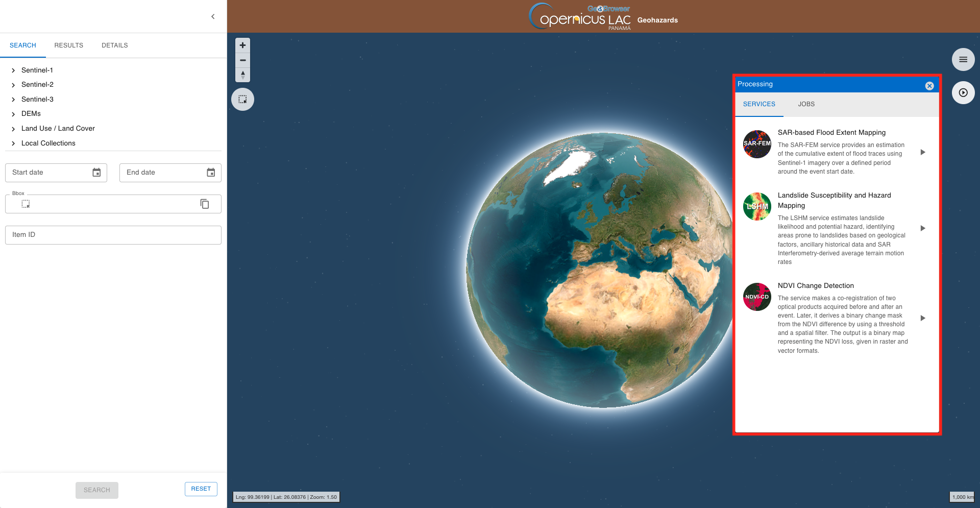Switch to the RESULTS tab
This screenshot has height=508, width=980.
click(68, 45)
